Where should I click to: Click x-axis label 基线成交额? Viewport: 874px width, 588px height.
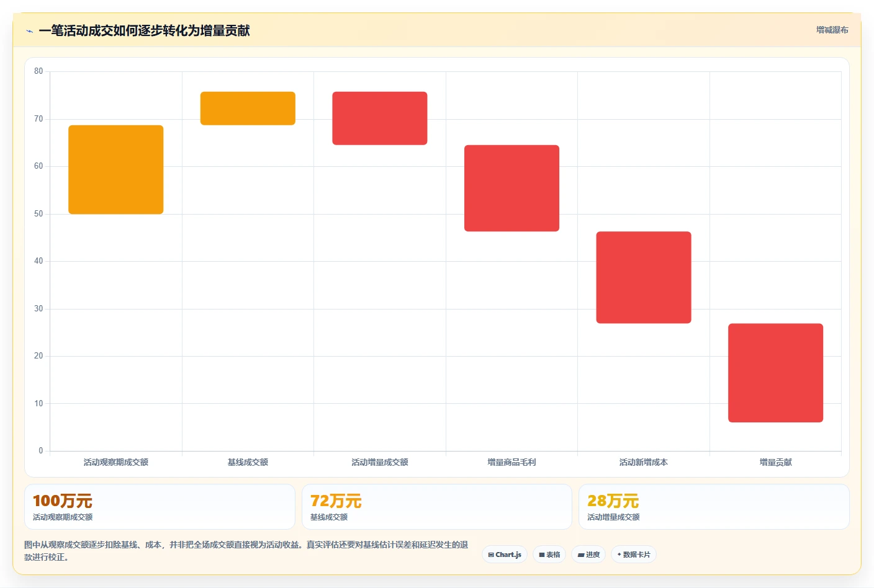pyautogui.click(x=248, y=462)
